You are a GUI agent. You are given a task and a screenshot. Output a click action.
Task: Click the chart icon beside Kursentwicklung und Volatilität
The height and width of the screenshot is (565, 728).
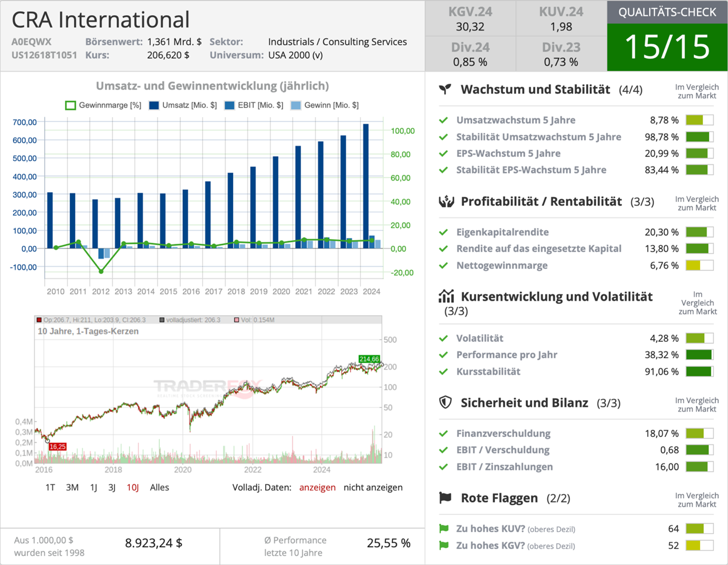[446, 296]
